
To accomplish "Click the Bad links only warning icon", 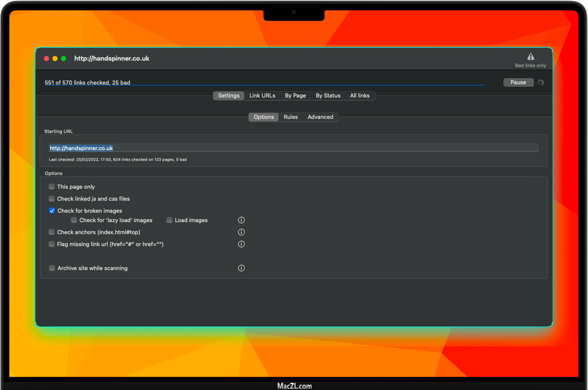I will (530, 57).
